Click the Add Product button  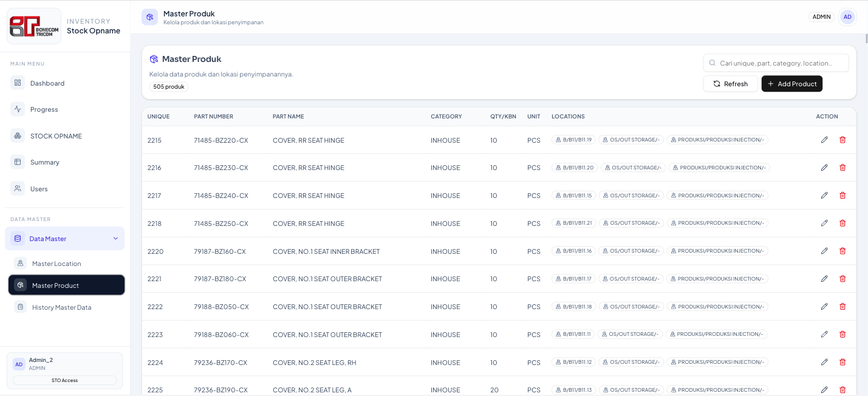click(x=792, y=84)
